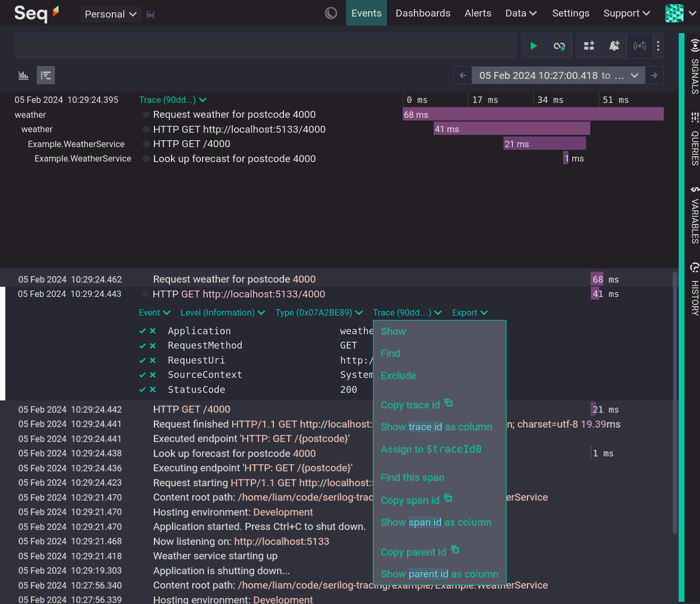Open the Alerts tab
The image size is (700, 604).
coord(478,13)
